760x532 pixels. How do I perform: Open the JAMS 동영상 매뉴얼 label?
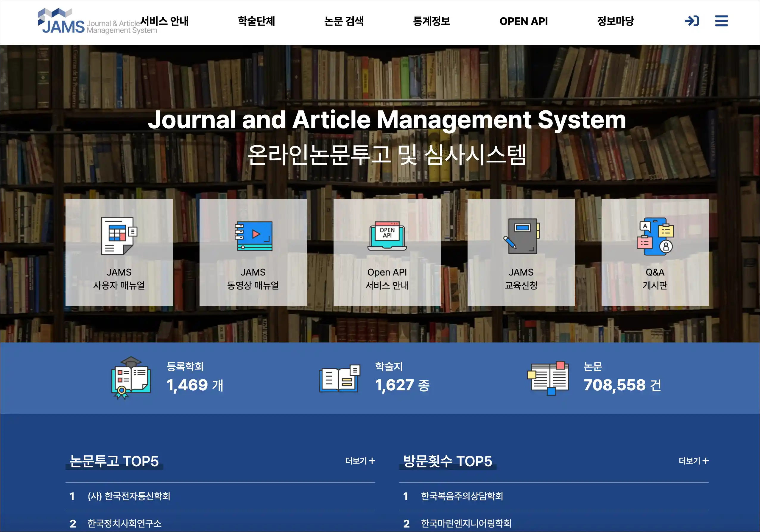253,279
